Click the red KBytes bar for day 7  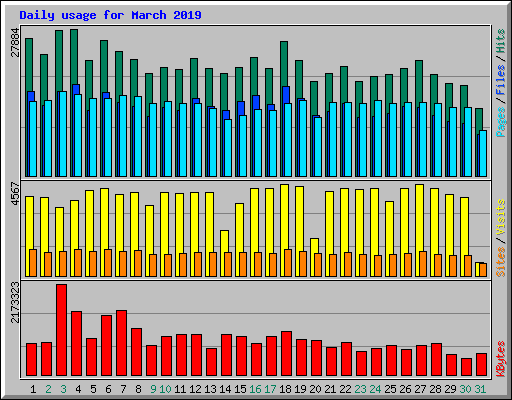point(121,343)
